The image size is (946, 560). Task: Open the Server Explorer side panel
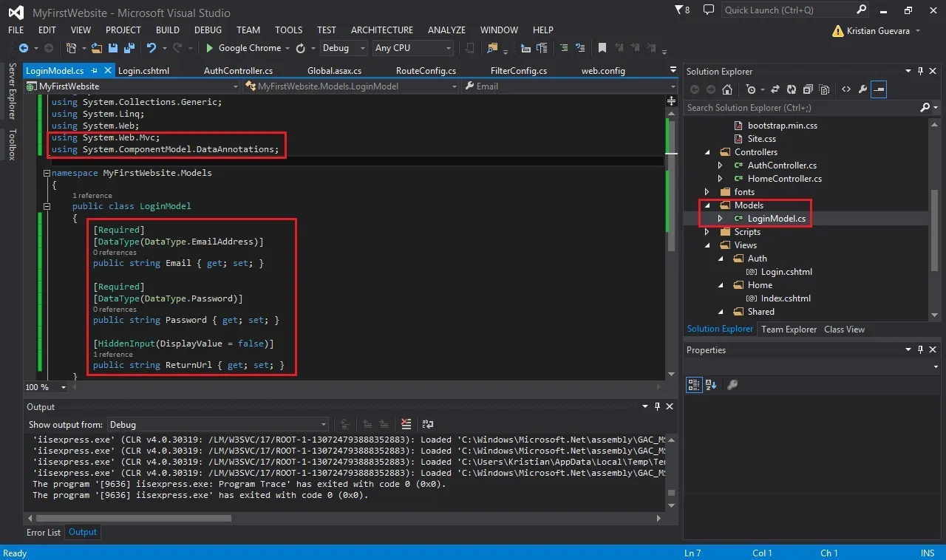12,92
